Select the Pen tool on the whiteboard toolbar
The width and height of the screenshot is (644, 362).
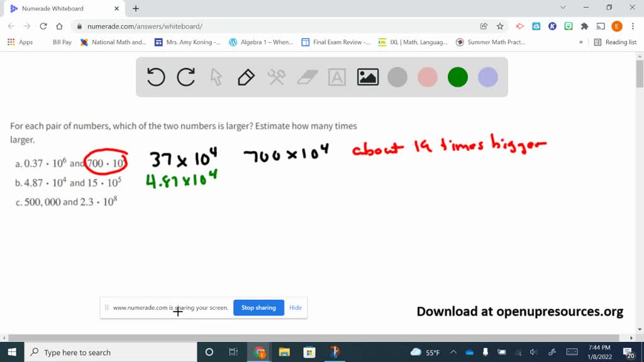[x=245, y=77]
